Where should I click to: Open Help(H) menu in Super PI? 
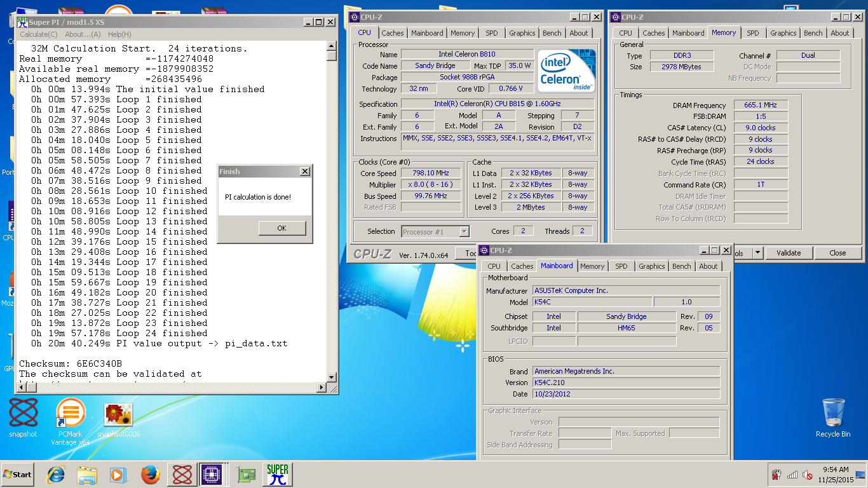pos(119,34)
